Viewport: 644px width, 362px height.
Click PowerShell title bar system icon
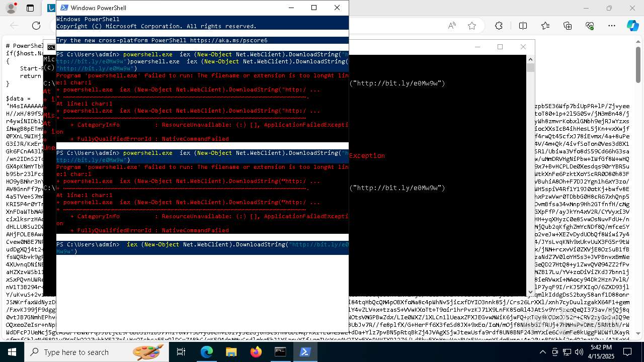64,8
